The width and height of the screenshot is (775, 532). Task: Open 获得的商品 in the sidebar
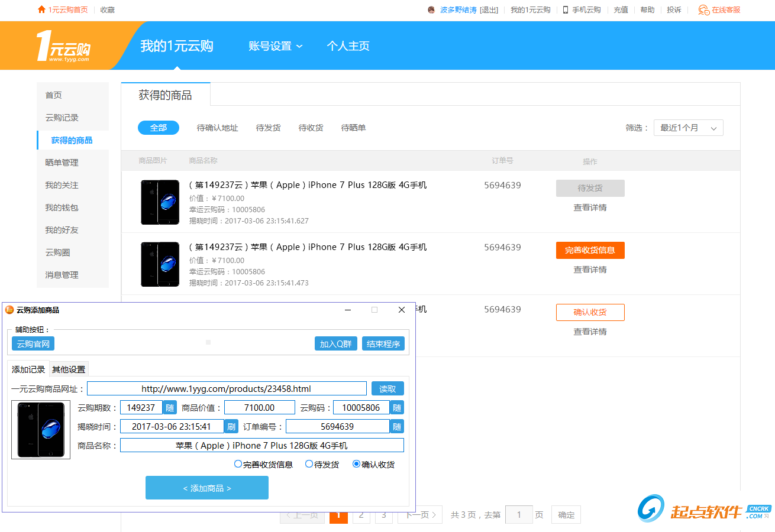click(x=73, y=140)
